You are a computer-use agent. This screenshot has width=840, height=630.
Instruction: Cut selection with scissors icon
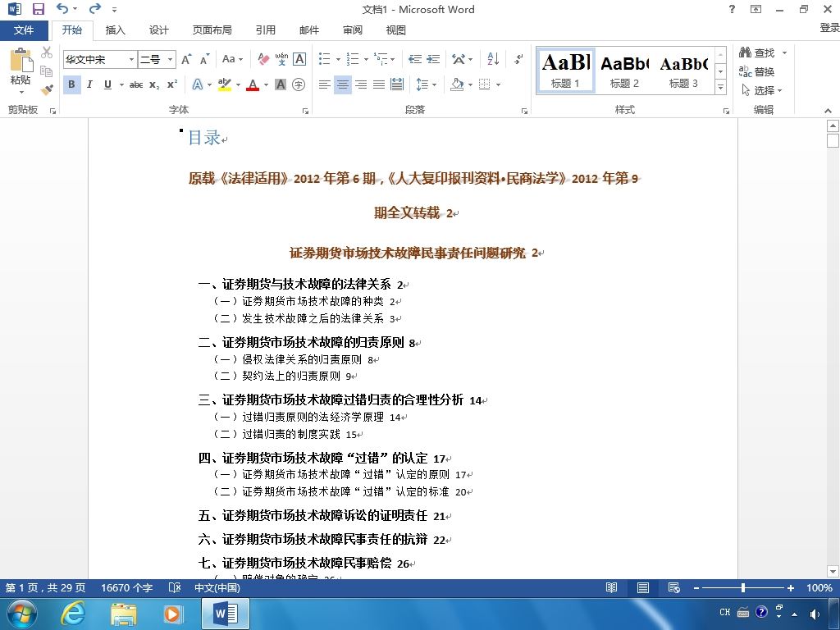click(x=47, y=52)
